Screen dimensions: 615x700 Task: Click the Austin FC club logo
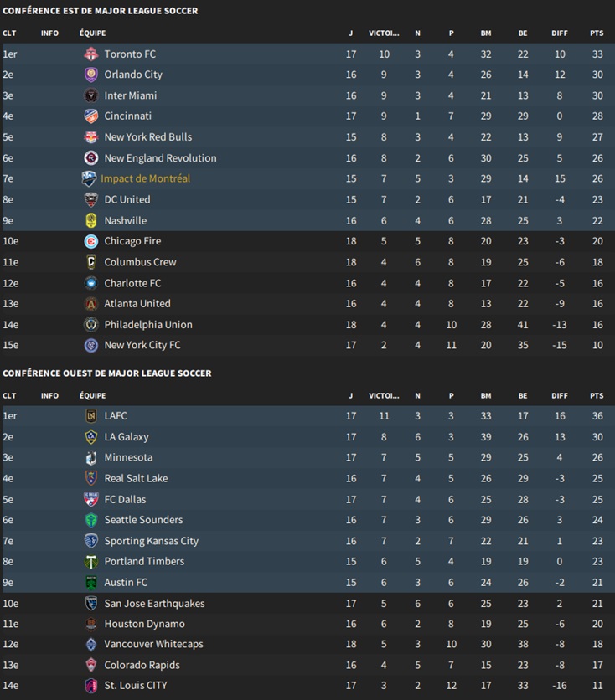pos(91,583)
